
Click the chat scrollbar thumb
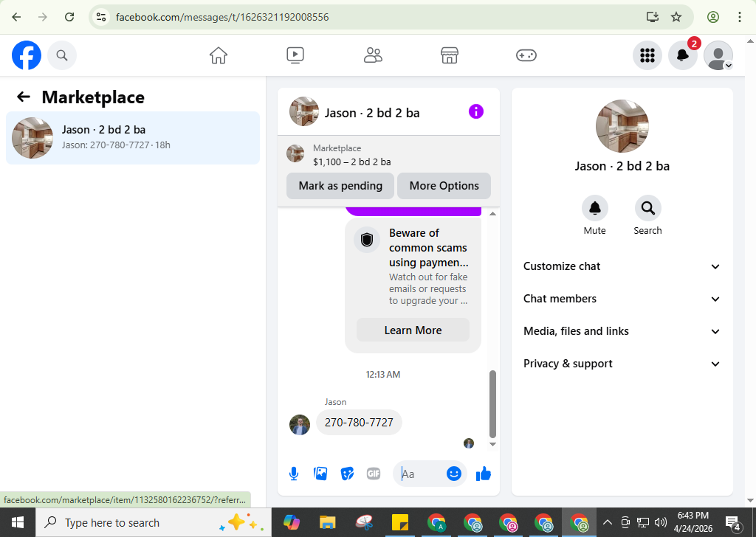point(492,403)
